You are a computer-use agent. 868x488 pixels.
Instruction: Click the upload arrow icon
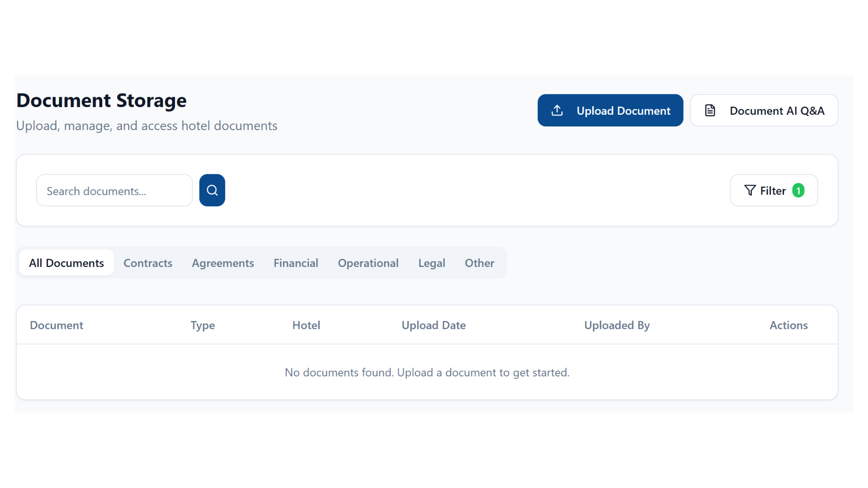click(x=557, y=110)
